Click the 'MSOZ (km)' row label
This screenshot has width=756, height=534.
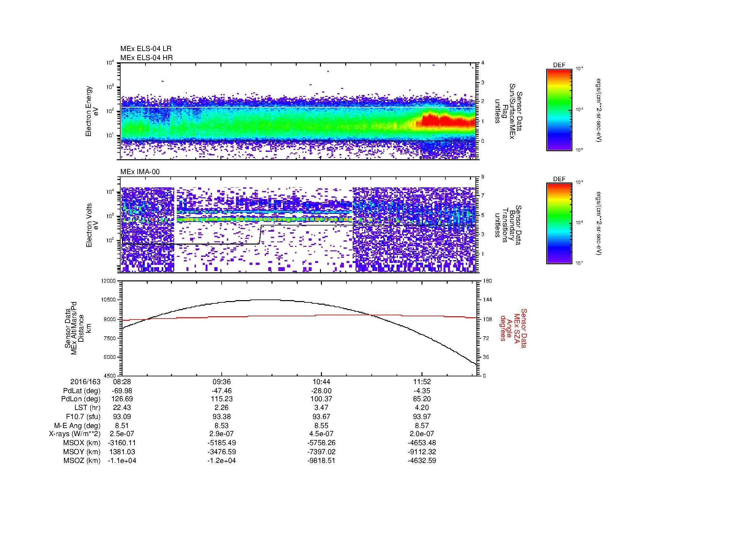click(x=82, y=461)
